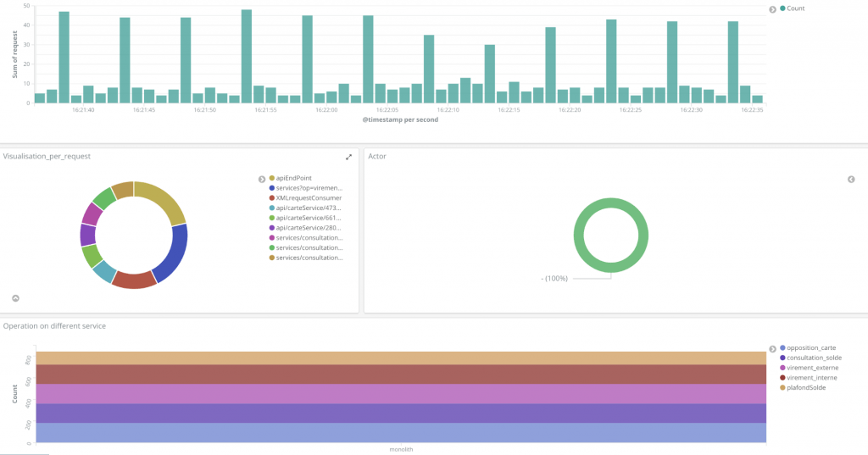Collapse the donut chart legend arrow
This screenshot has height=455, width=868.
tap(262, 179)
